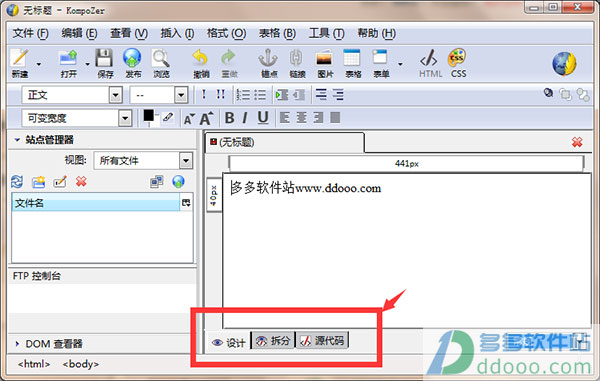Image resolution: width=600 pixels, height=381 pixels.
Task: Close the document tab with red X
Action: [x=577, y=142]
